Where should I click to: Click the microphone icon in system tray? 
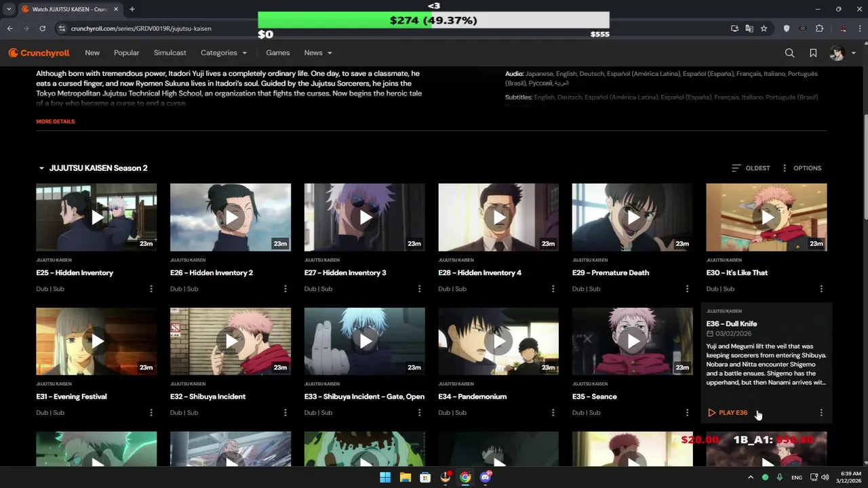779,477
